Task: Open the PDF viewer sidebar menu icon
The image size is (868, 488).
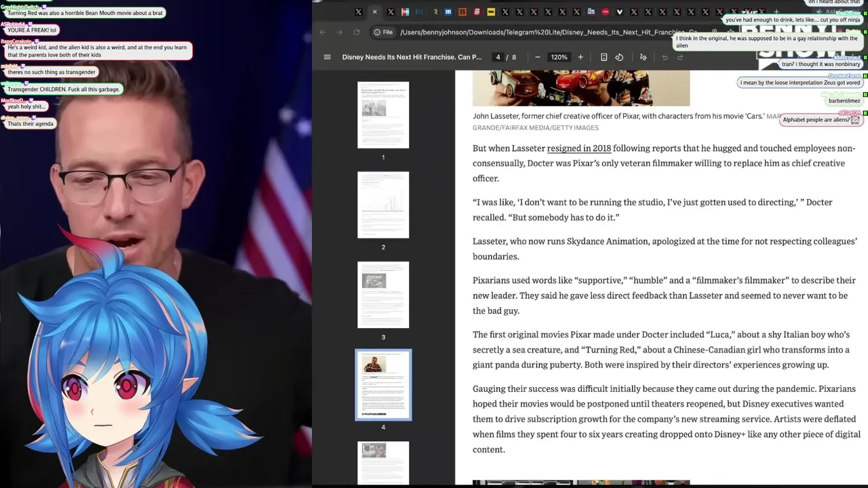Action: pos(327,57)
